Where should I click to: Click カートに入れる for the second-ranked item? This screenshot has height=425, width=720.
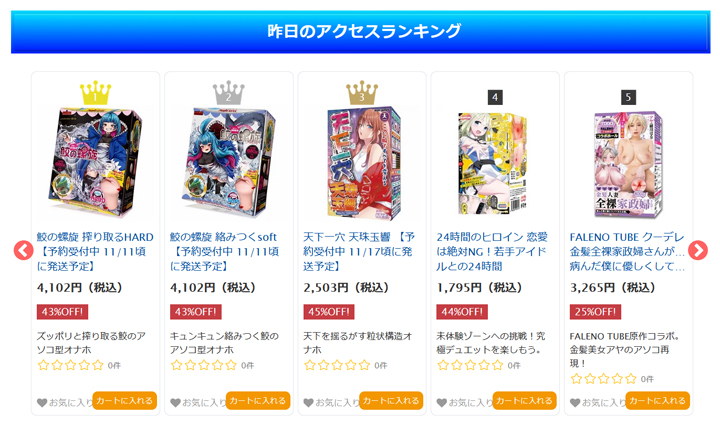(258, 400)
